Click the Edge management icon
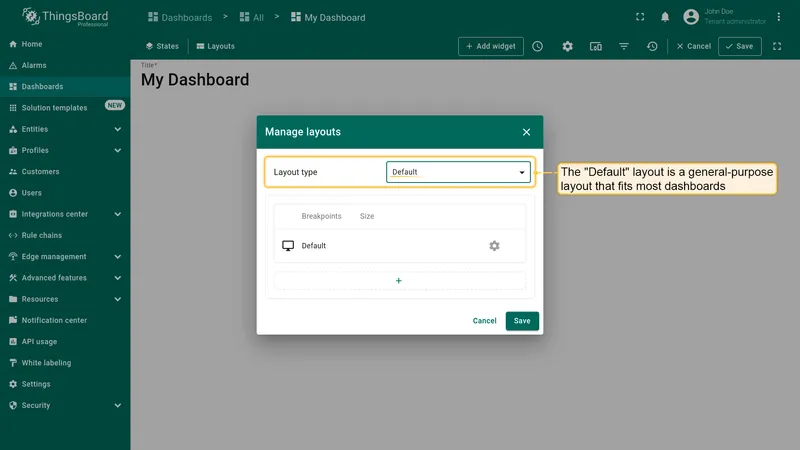800x450 pixels. coord(13,257)
